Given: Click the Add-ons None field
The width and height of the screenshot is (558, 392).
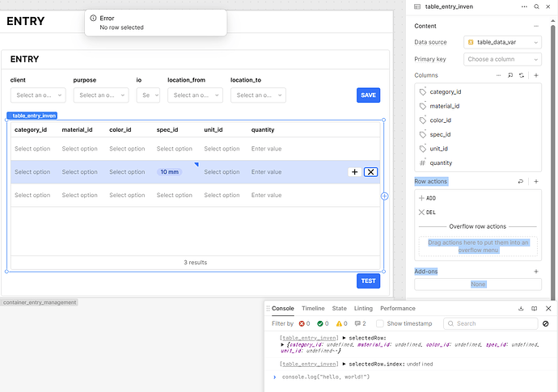Looking at the screenshot, I should (x=478, y=285).
